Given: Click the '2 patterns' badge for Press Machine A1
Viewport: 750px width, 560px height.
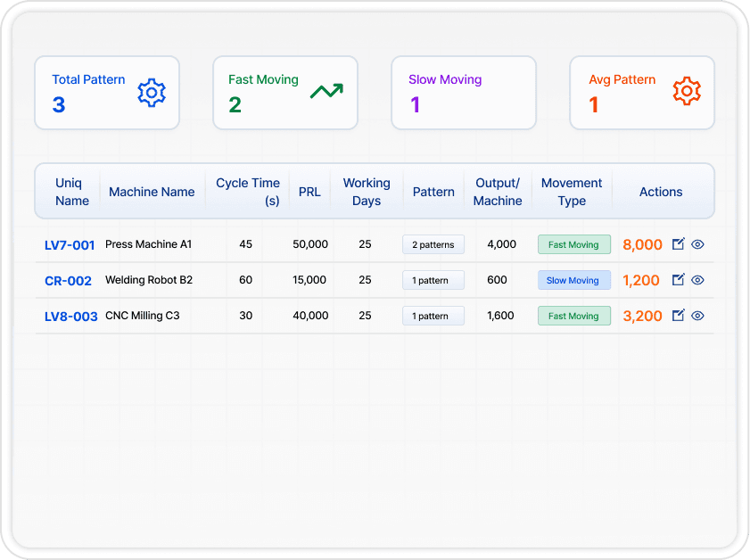Looking at the screenshot, I should (x=433, y=244).
